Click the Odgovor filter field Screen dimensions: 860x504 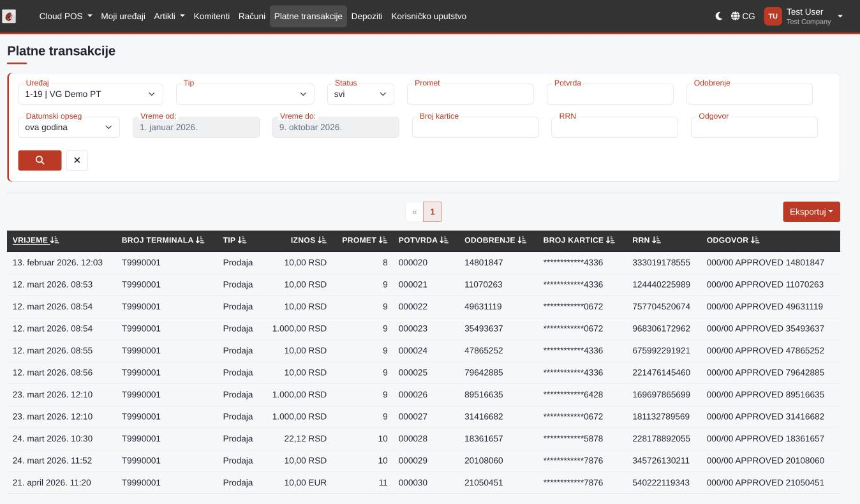(754, 127)
